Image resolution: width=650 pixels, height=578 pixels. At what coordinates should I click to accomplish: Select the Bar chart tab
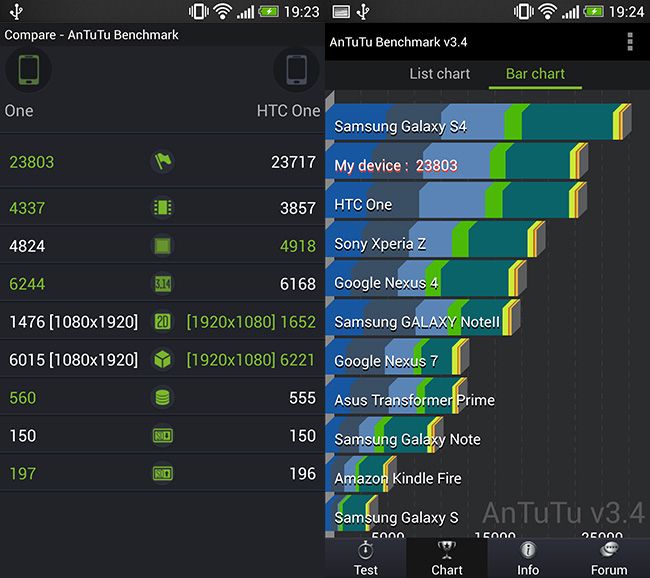[535, 74]
